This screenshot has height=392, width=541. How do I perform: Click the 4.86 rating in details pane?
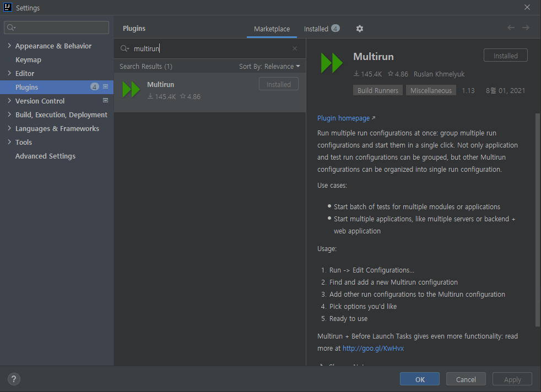398,74
